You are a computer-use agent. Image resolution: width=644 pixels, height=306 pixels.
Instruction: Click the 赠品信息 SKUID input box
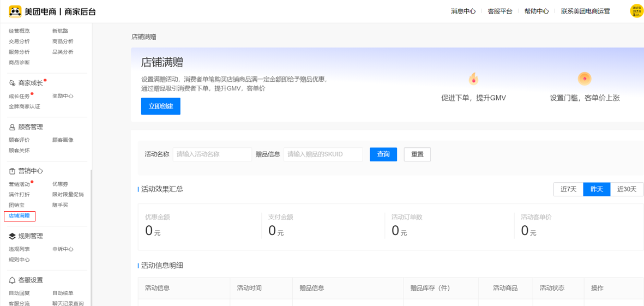(x=323, y=154)
